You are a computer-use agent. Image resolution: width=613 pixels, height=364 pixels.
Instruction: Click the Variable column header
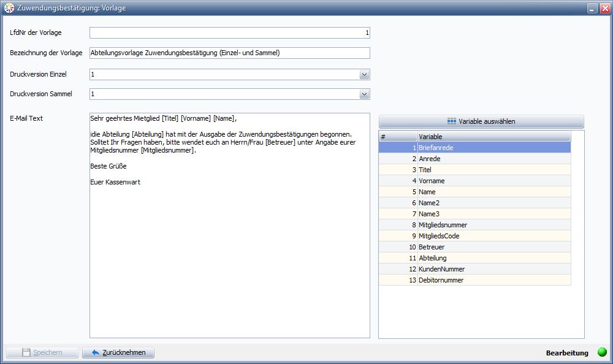[494, 137]
